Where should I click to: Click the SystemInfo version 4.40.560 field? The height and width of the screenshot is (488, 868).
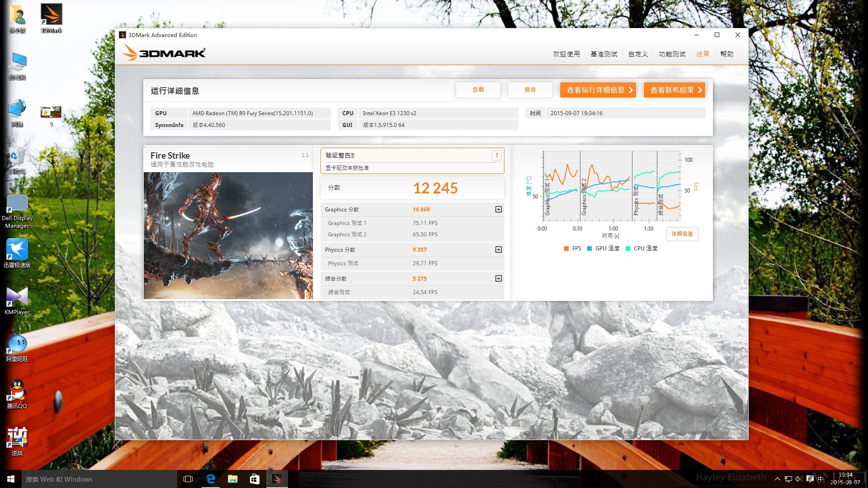click(259, 125)
